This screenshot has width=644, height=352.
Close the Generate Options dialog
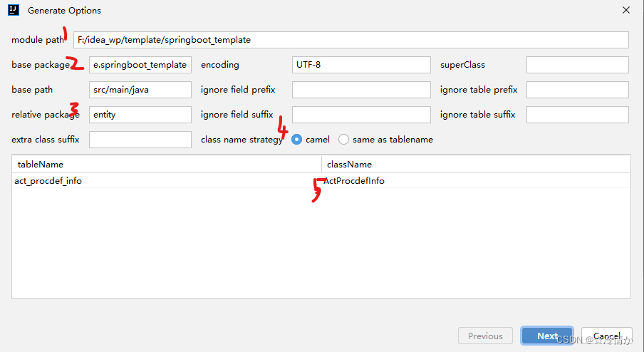(626, 10)
